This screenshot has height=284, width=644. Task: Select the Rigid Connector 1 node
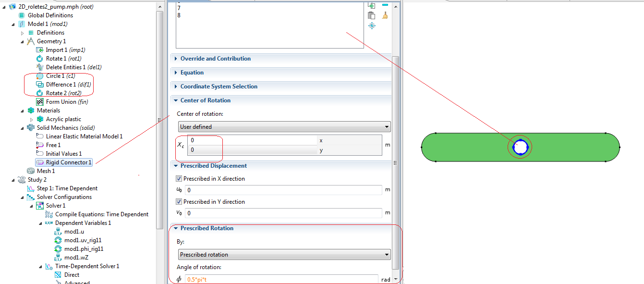tap(63, 162)
